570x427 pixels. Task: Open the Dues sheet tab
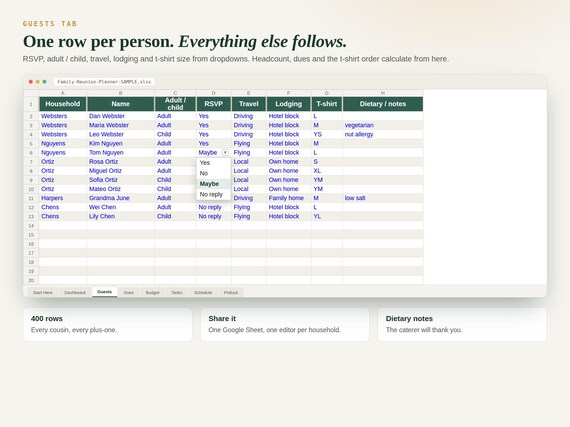pos(129,292)
